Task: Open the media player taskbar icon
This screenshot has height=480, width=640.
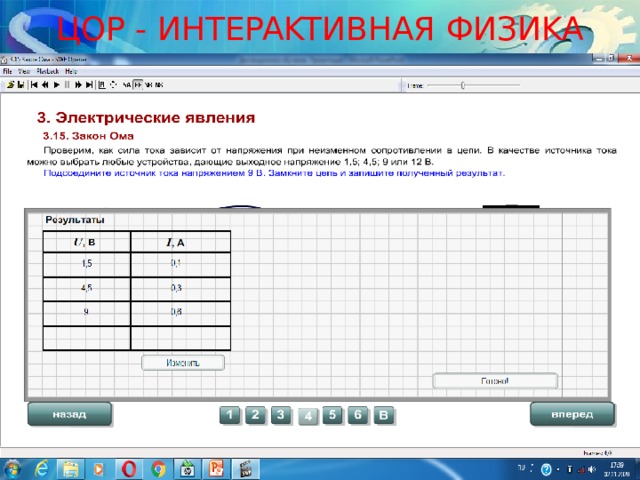Action: coord(99,469)
